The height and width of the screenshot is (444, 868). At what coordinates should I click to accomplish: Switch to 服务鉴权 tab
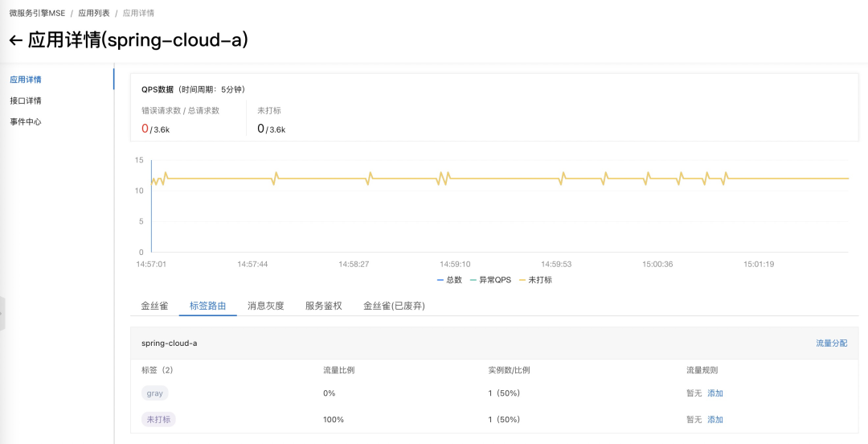tap(324, 306)
